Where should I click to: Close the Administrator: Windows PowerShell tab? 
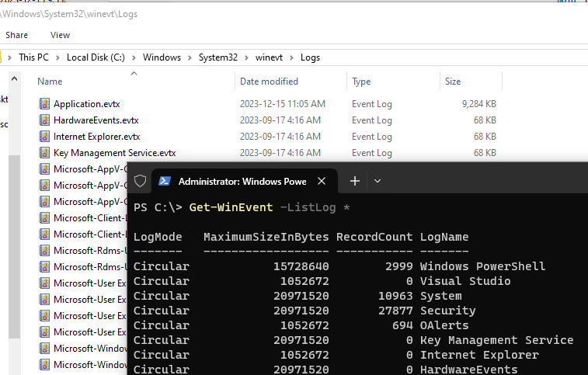tap(322, 181)
